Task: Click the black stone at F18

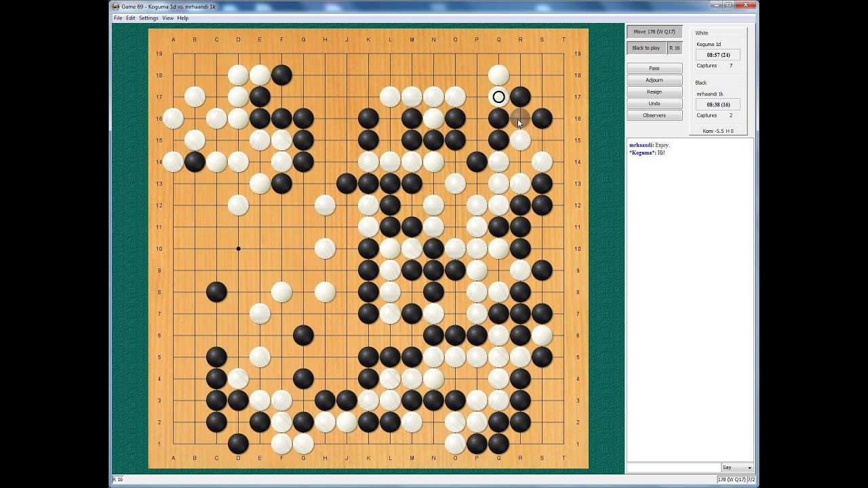Action: point(281,75)
